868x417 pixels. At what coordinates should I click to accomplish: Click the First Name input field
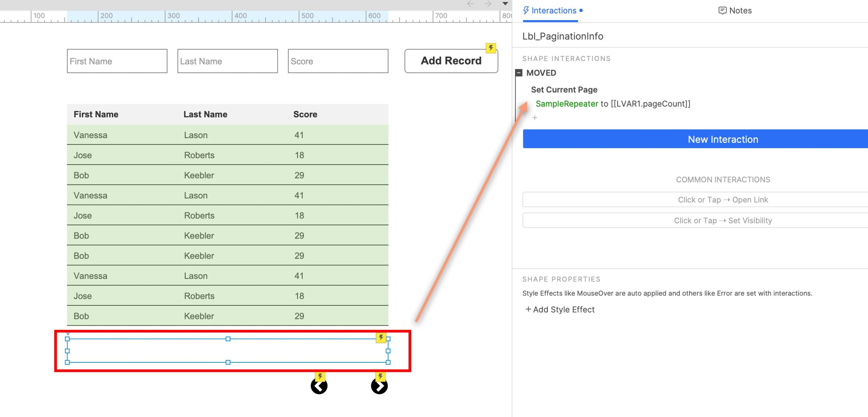pos(117,61)
